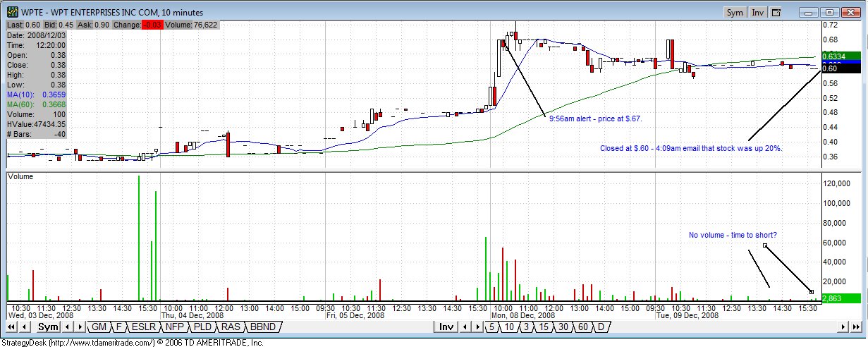868x347 pixels.
Task: Click the top-right Inv button
Action: pos(758,12)
